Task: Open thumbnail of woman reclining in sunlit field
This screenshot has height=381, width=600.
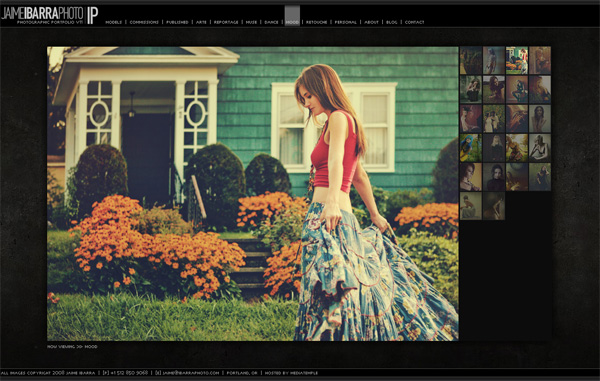Action: [517, 148]
